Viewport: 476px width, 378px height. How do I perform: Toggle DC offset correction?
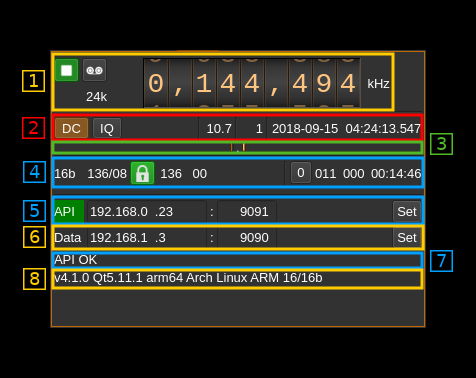[71, 128]
